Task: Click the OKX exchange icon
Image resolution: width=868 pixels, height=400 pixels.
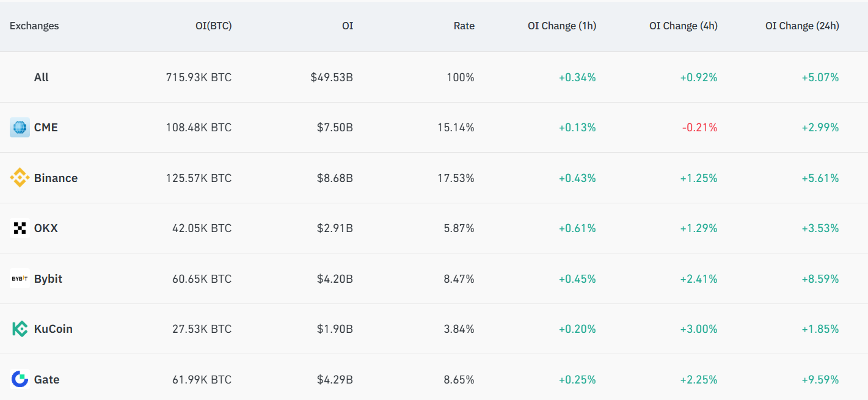Action: pyautogui.click(x=19, y=228)
